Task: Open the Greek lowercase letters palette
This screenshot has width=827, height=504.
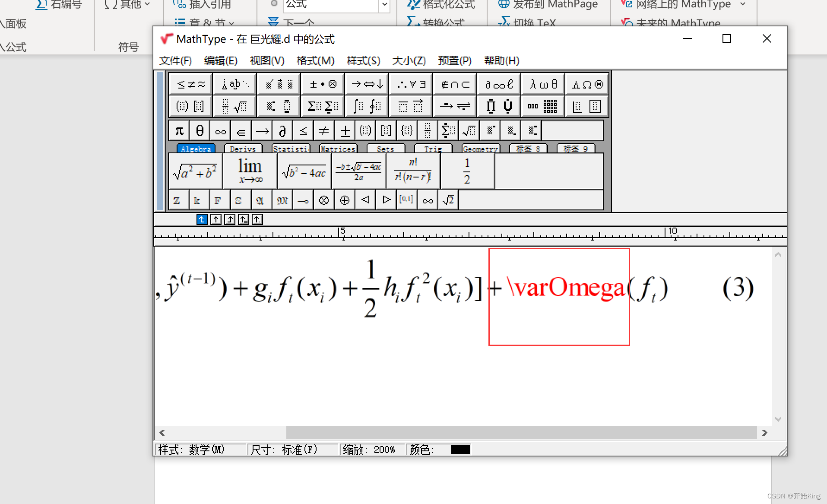Action: tap(542, 84)
